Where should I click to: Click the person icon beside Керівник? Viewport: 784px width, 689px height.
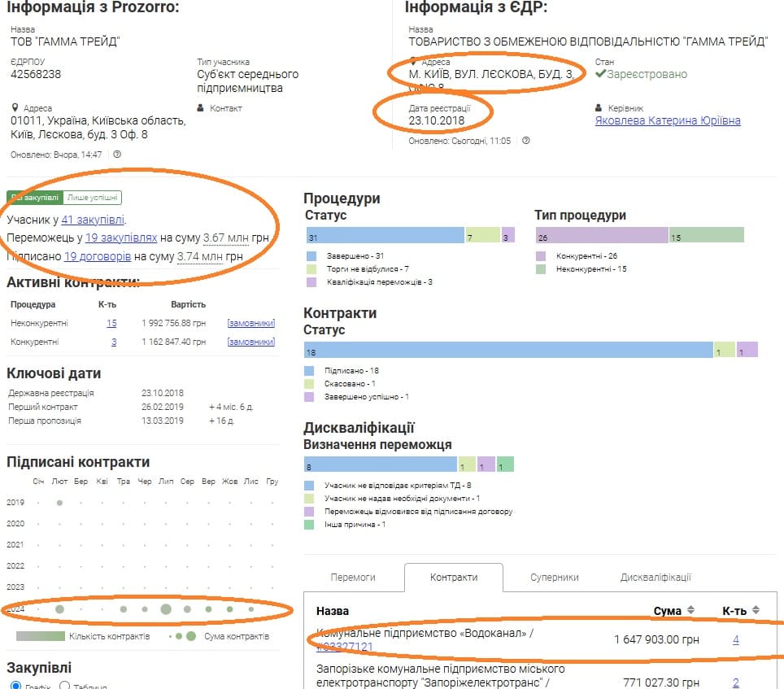pyautogui.click(x=599, y=108)
